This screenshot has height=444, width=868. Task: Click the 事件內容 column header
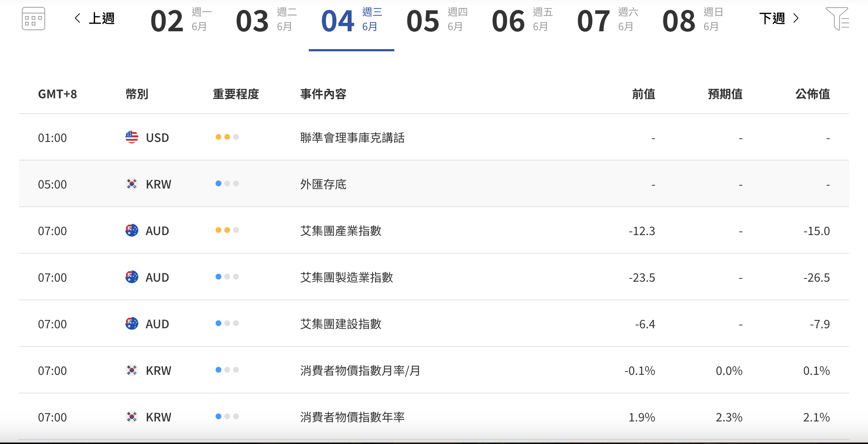pos(323,94)
